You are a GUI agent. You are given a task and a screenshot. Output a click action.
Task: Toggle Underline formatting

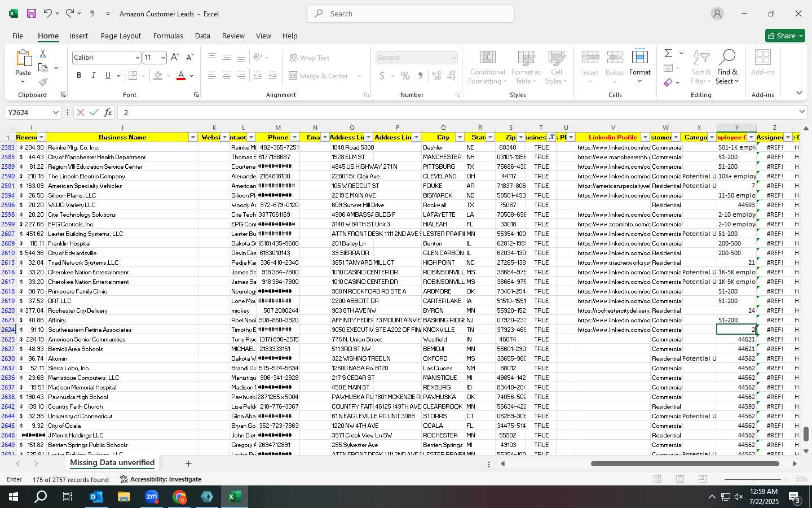pos(108,76)
